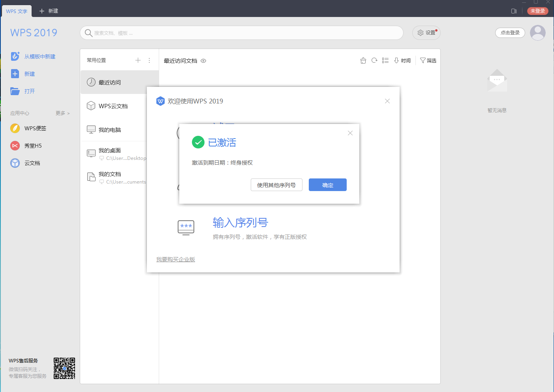Click the user avatar icon
The image size is (554, 392).
point(538,33)
